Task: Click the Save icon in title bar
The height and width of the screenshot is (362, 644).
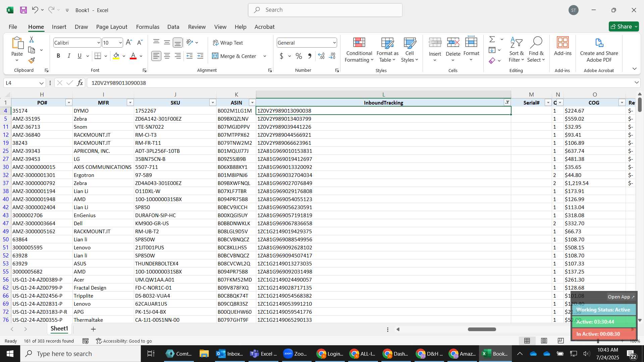Action: pyautogui.click(x=23, y=10)
